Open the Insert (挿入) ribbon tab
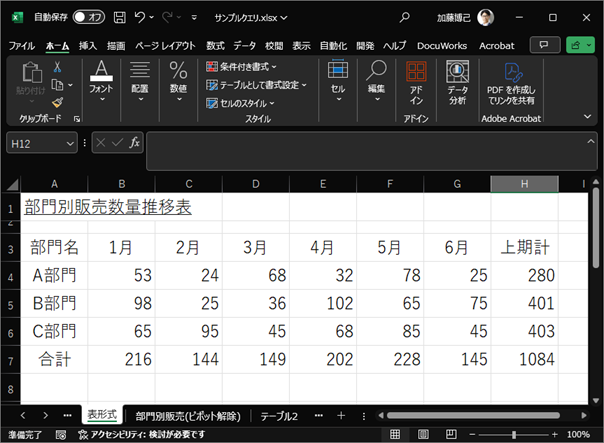This screenshot has width=604, height=443. (88, 46)
